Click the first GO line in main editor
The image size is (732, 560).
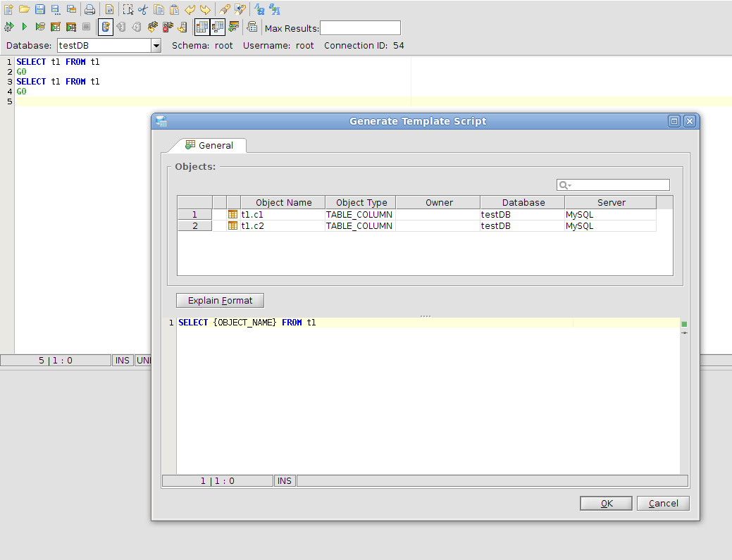tap(21, 72)
